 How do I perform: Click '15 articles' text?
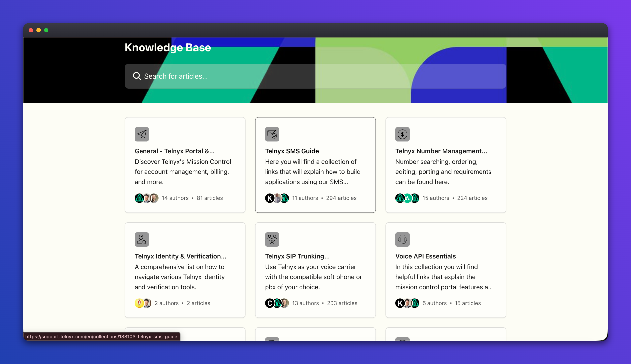pyautogui.click(x=468, y=303)
